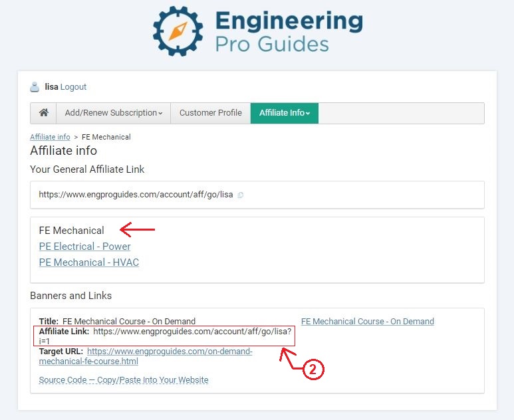Click the user avatar icon beside lisa
This screenshot has height=420, width=514.
click(35, 87)
